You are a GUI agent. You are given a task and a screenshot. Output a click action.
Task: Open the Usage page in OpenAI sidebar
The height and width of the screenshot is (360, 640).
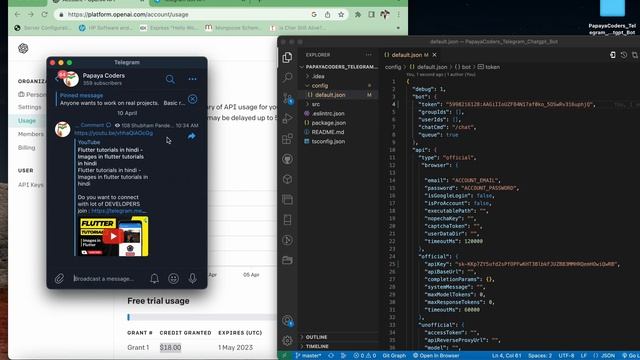click(x=27, y=120)
